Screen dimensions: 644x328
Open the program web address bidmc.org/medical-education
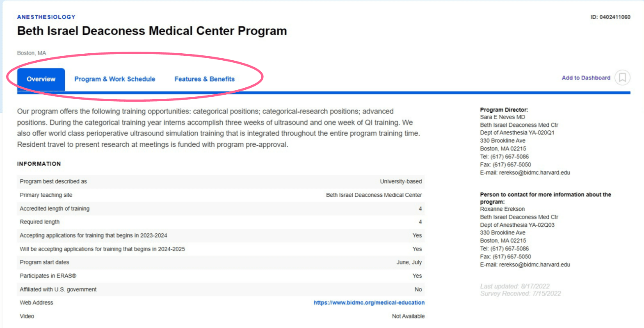pos(368,303)
